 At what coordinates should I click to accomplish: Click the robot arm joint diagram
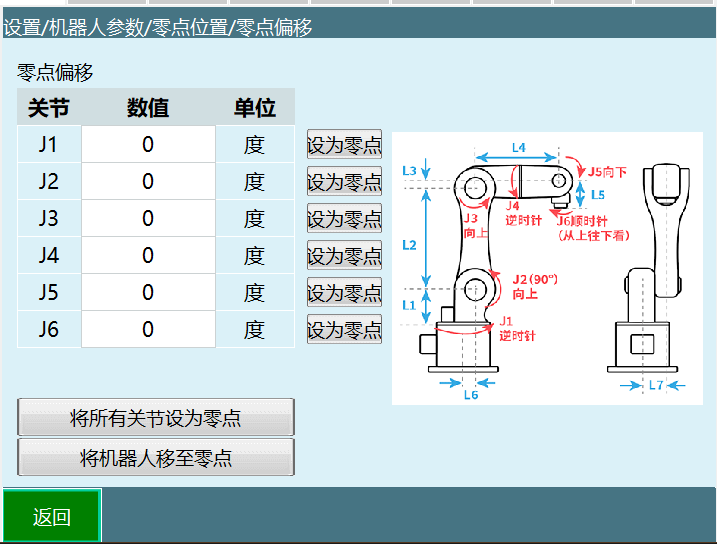tap(548, 268)
